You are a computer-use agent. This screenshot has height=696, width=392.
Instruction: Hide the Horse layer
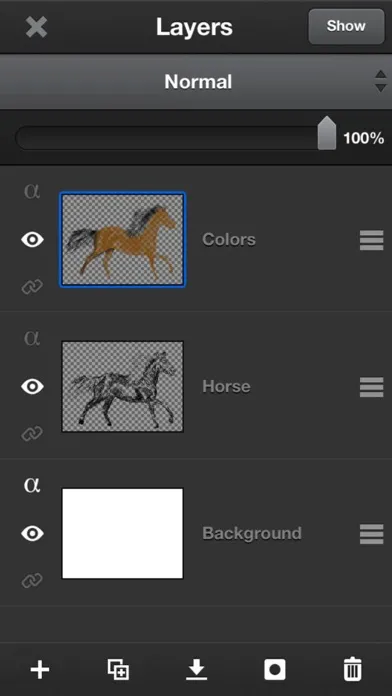32,386
